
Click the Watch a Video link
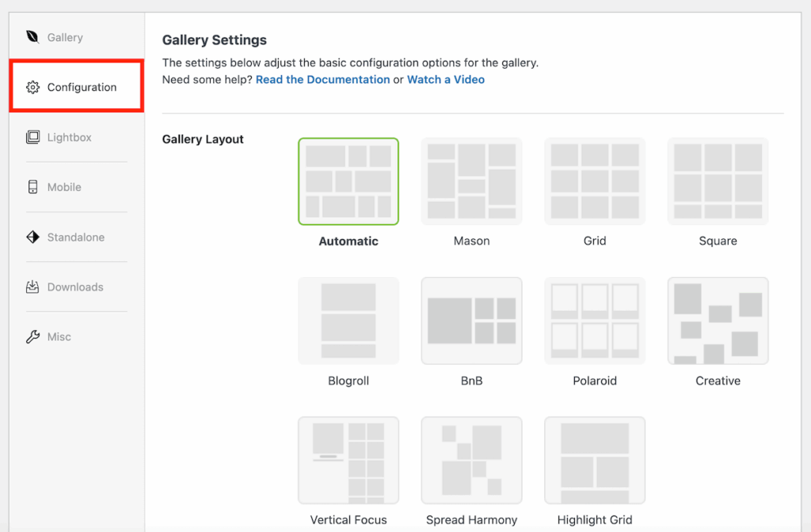[x=445, y=79]
